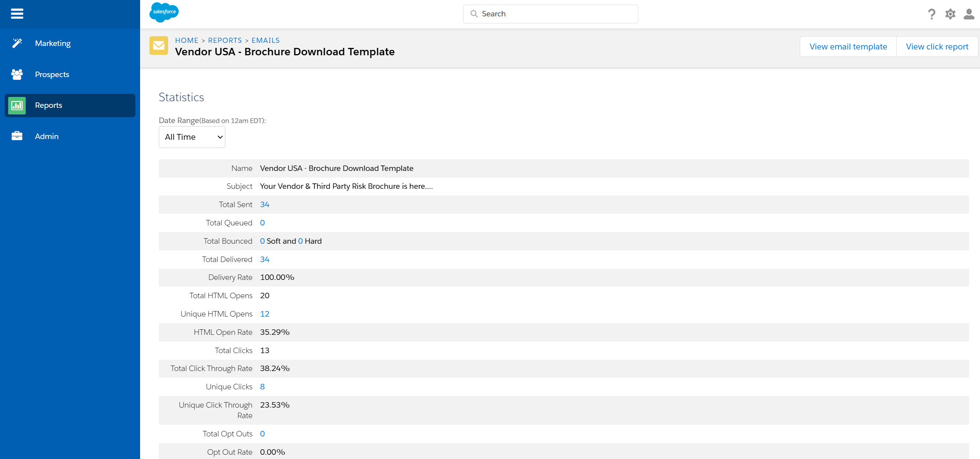980x459 pixels.
Task: Expand the All Time date range dropdown
Action: tap(192, 137)
